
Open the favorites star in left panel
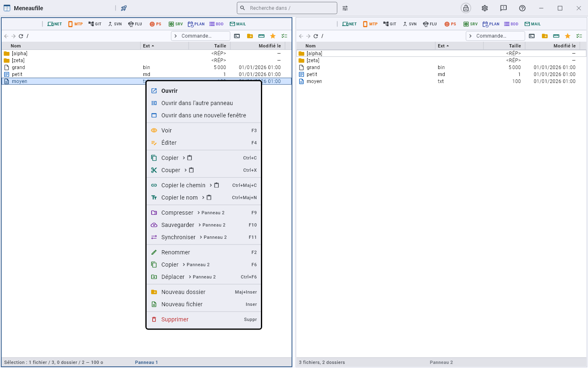[273, 36]
